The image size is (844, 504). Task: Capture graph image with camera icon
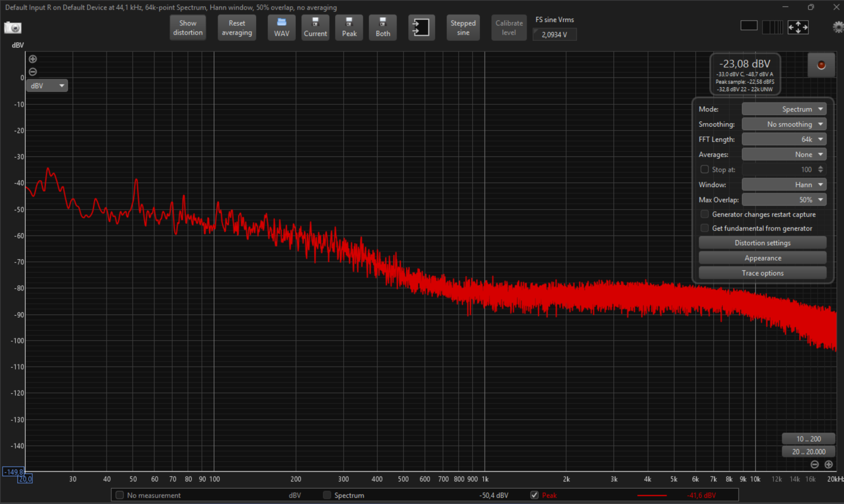pyautogui.click(x=12, y=28)
